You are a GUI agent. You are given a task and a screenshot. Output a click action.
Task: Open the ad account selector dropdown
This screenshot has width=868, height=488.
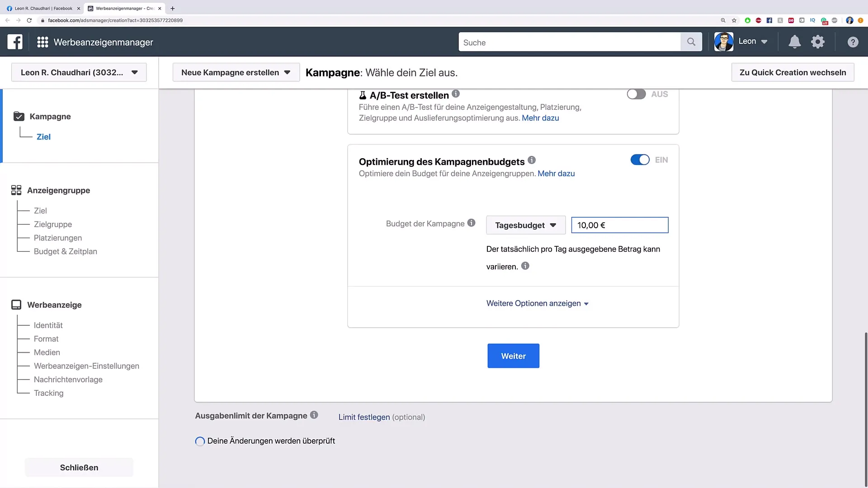79,72
